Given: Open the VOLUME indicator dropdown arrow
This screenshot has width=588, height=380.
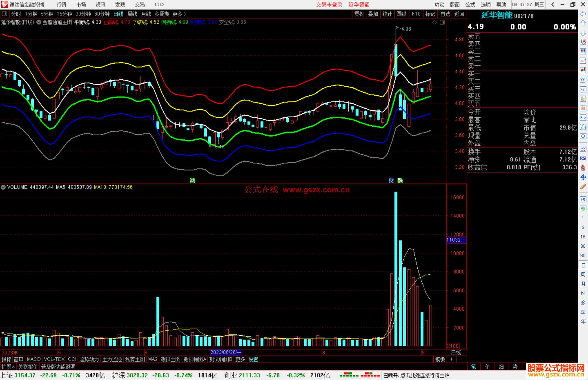Looking at the screenshot, I should pos(3,187).
